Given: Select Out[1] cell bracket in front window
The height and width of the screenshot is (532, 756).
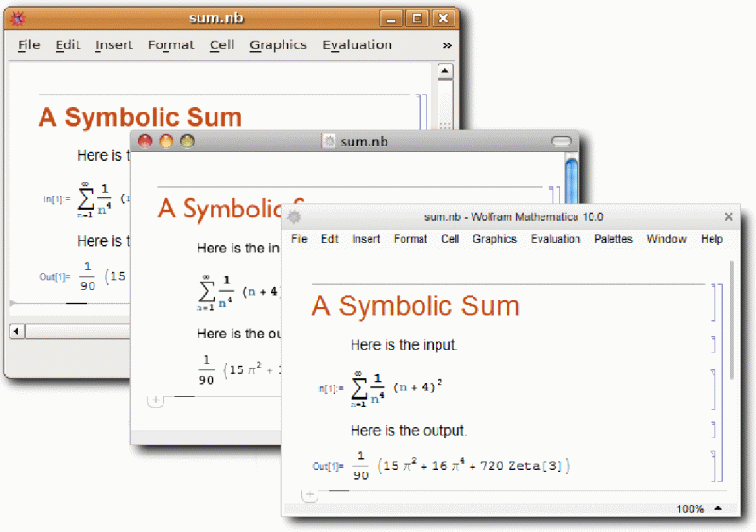Looking at the screenshot, I should (x=713, y=466).
